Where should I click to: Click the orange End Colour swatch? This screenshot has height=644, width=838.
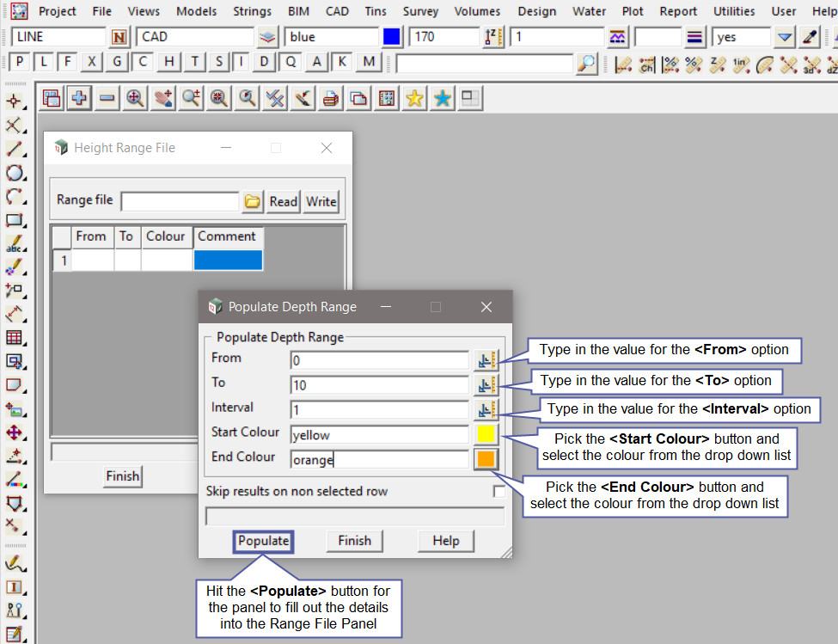[x=486, y=459]
